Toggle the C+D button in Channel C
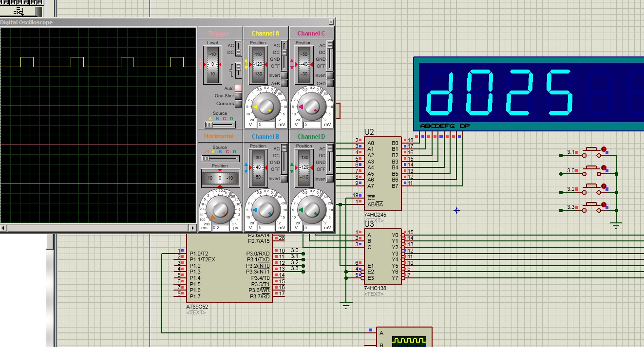 point(330,84)
